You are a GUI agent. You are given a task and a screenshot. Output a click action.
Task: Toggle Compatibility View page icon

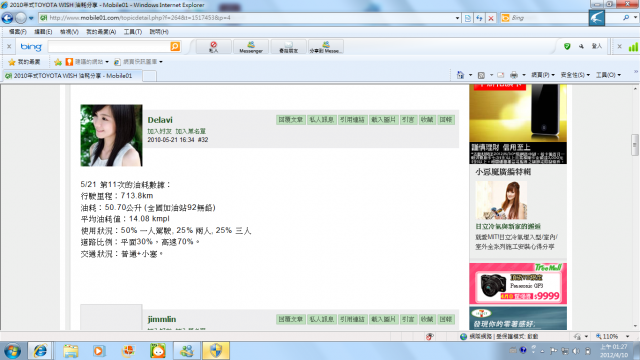pos(468,18)
